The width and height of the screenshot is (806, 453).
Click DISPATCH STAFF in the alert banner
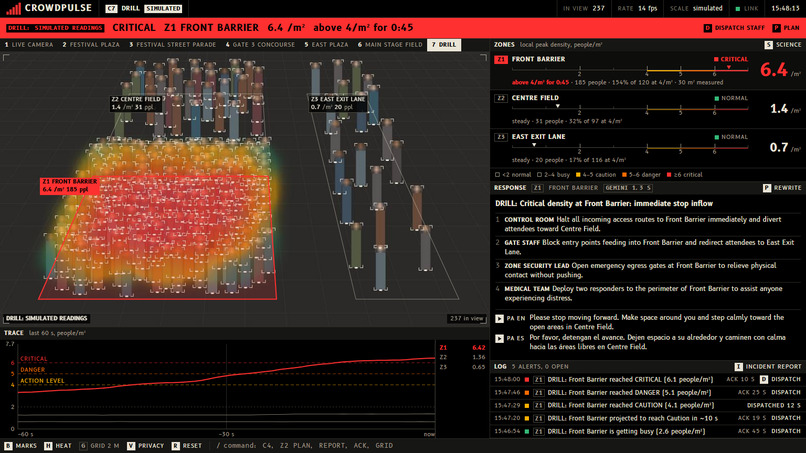pos(734,28)
